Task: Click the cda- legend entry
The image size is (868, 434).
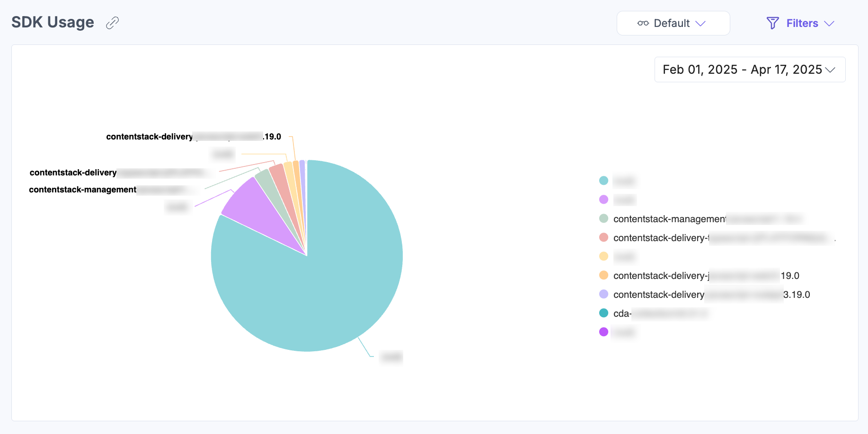Action: pos(653,313)
